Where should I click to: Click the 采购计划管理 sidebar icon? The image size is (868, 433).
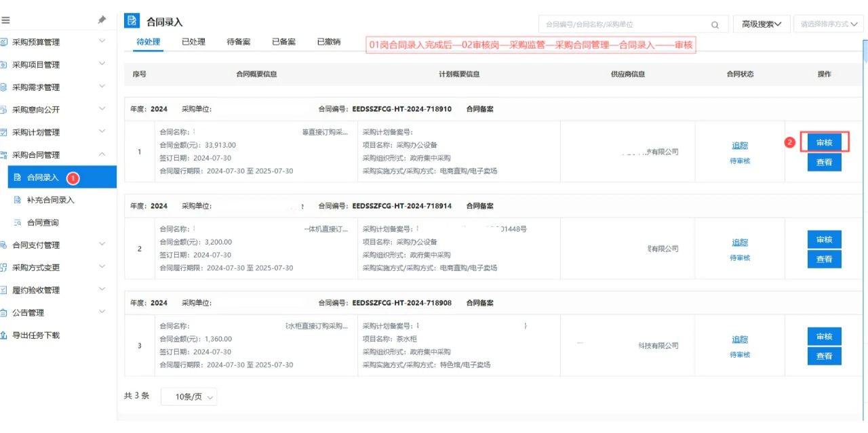(4, 132)
